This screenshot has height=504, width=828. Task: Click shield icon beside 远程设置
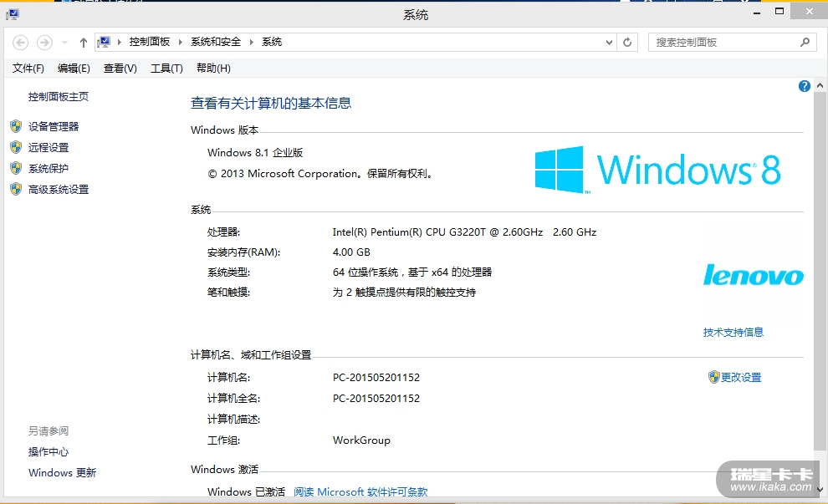(16, 147)
